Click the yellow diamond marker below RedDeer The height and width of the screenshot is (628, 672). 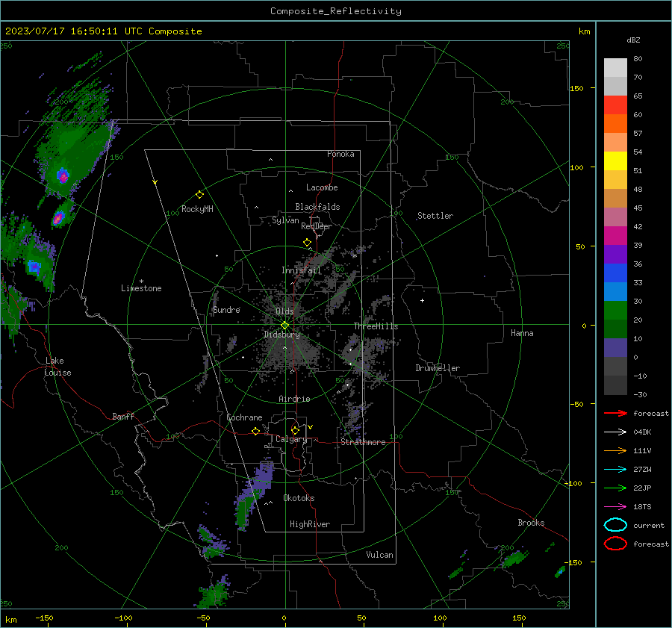pos(307,243)
